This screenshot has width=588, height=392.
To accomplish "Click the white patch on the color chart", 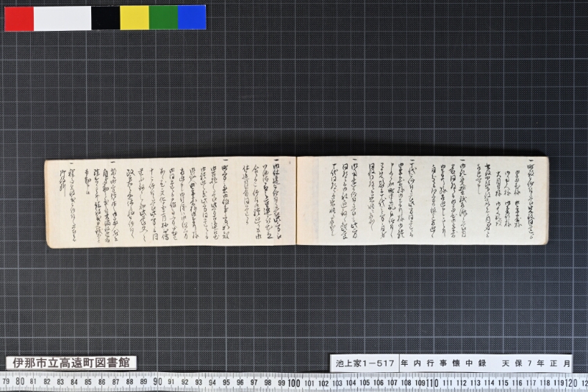I will (62, 18).
